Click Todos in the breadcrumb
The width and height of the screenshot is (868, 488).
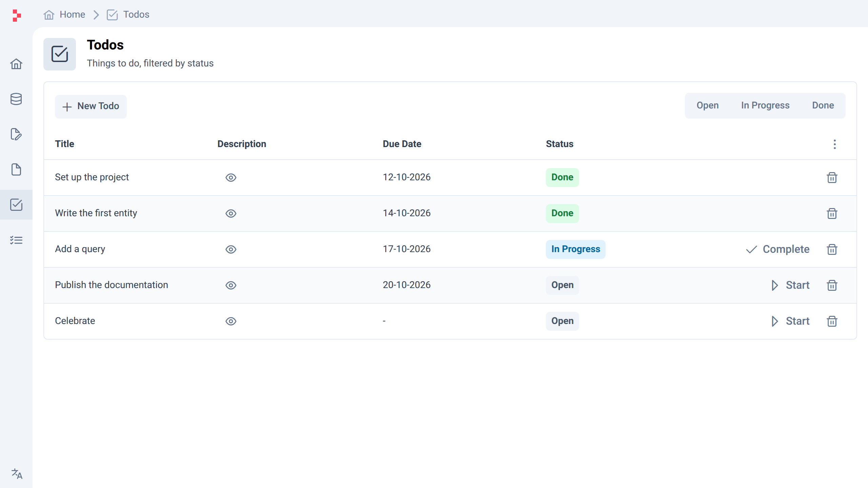[x=128, y=15]
